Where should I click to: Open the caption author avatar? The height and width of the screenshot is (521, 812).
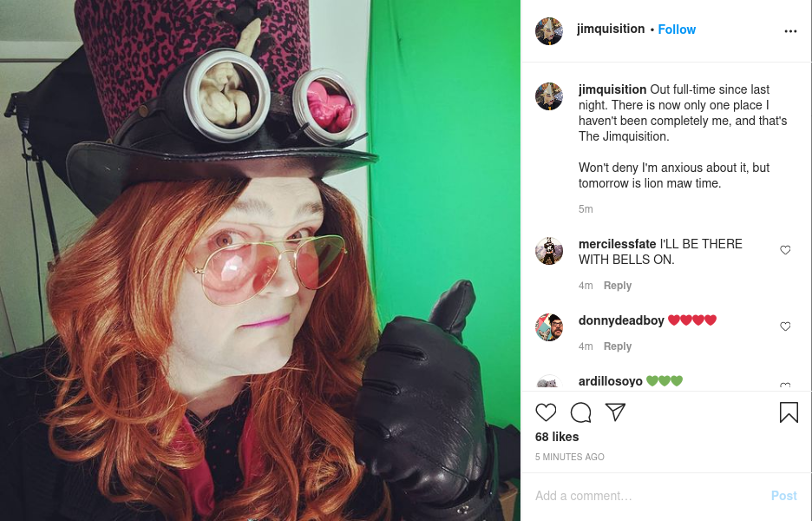pos(548,96)
